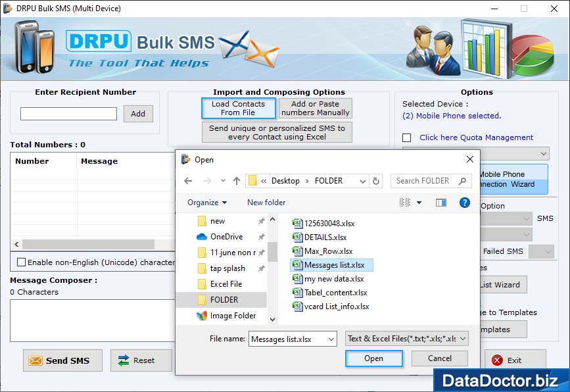Click the Send SMS button
The height and width of the screenshot is (392, 570).
[62, 360]
